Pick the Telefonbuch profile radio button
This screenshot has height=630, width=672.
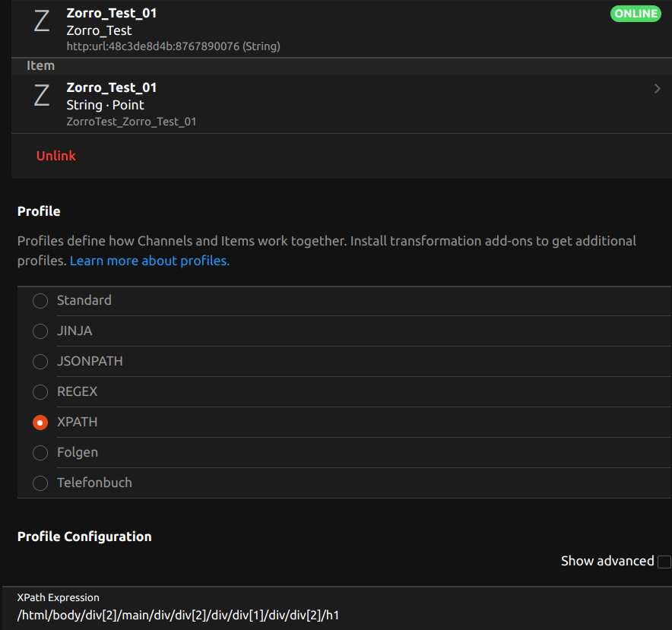40,483
